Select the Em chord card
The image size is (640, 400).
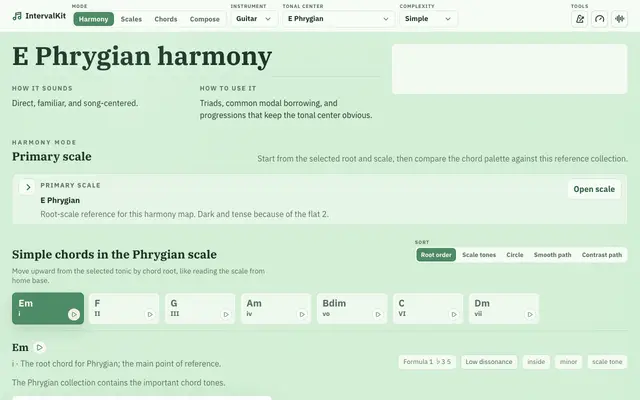tap(48, 309)
